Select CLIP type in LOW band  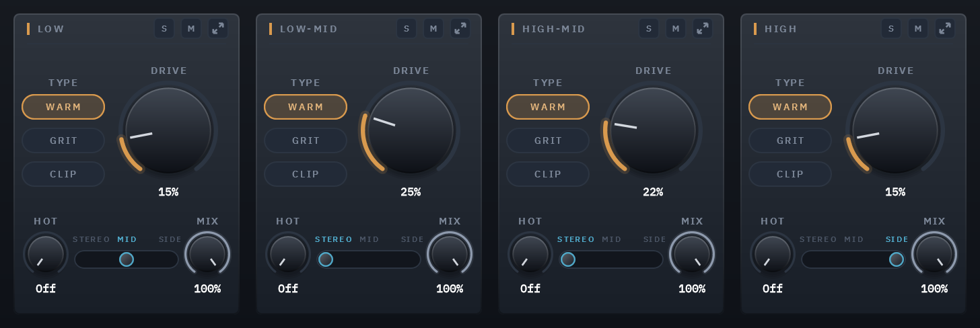63,174
